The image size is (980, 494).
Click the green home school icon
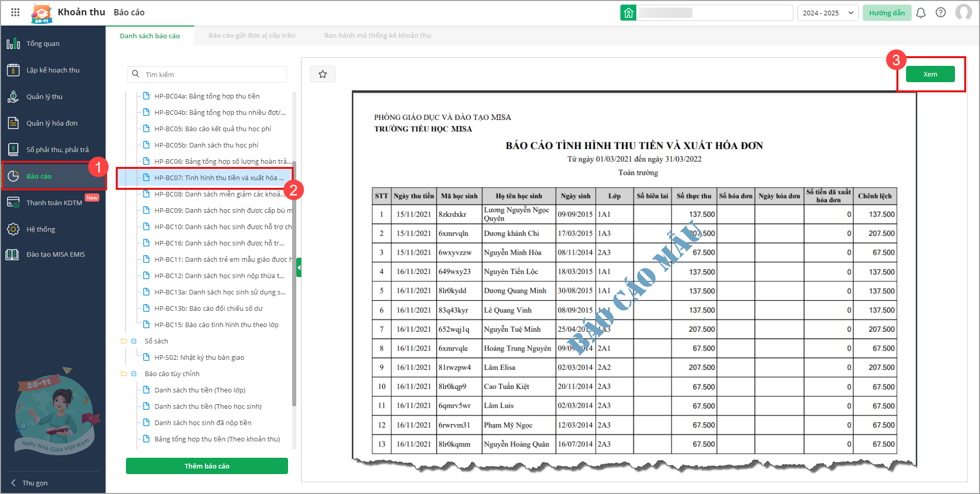pyautogui.click(x=628, y=13)
